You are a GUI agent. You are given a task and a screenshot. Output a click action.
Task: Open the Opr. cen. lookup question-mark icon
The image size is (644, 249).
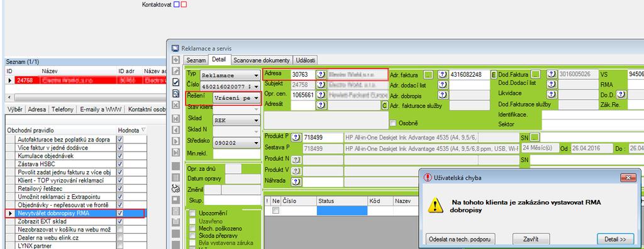pyautogui.click(x=321, y=95)
